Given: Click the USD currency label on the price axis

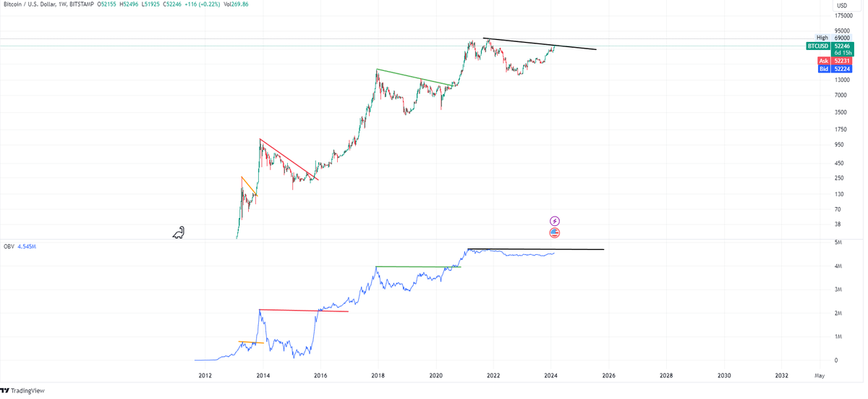Looking at the screenshot, I should pos(841,5).
